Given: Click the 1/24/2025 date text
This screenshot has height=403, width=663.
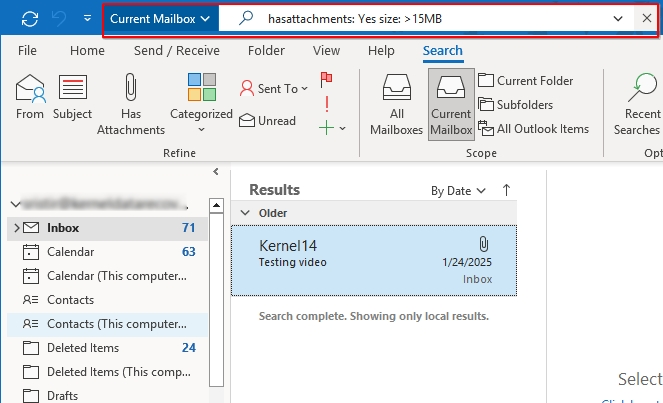Looking at the screenshot, I should (467, 262).
